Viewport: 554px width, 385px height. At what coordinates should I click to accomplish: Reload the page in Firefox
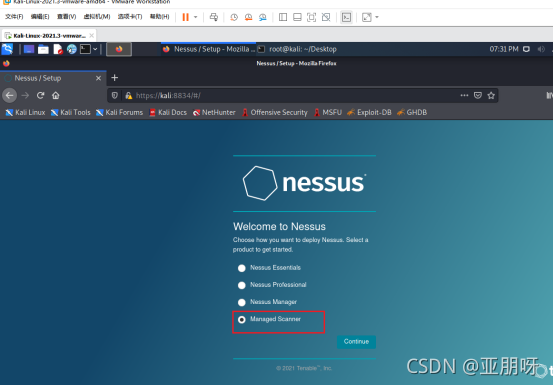(40, 95)
